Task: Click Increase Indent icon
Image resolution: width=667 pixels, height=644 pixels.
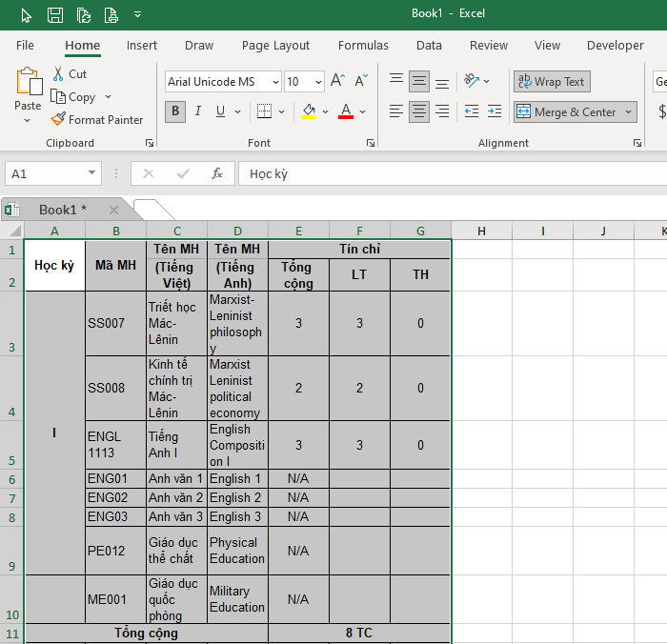Action: pos(495,111)
